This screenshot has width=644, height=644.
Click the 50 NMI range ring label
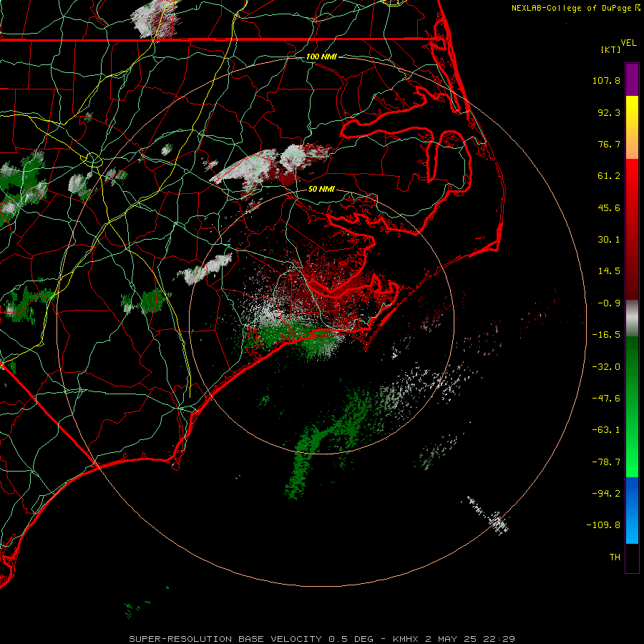click(321, 190)
